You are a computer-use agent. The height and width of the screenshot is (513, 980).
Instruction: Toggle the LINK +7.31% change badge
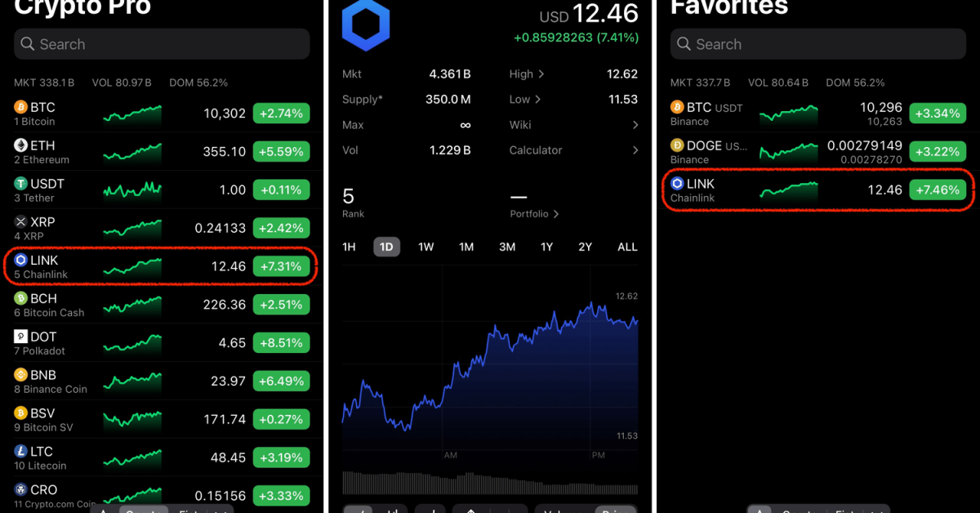[282, 266]
